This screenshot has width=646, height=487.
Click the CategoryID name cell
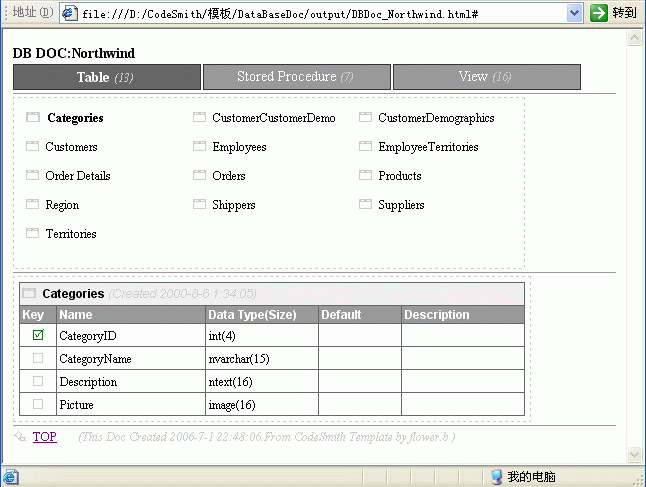click(131, 335)
